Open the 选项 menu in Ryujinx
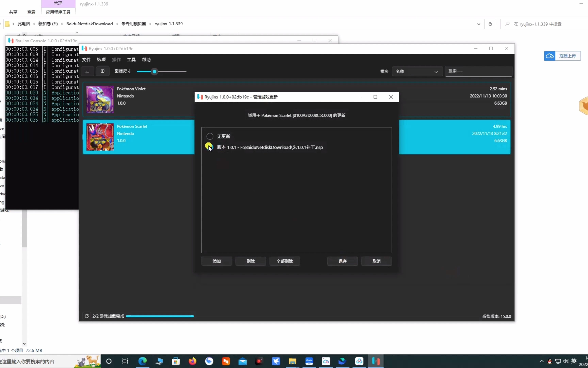 [x=101, y=60]
